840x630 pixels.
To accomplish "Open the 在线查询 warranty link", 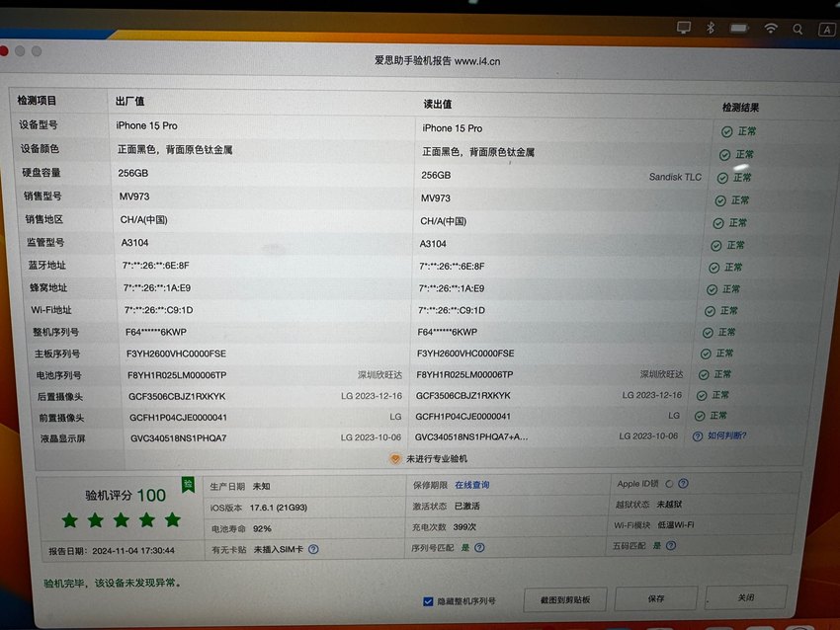I will coord(472,485).
